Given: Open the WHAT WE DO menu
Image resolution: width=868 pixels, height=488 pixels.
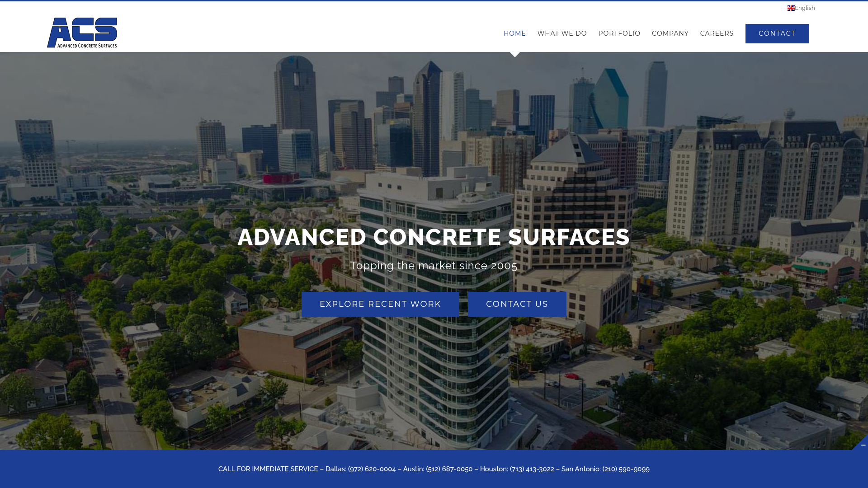Looking at the screenshot, I should pos(562,33).
